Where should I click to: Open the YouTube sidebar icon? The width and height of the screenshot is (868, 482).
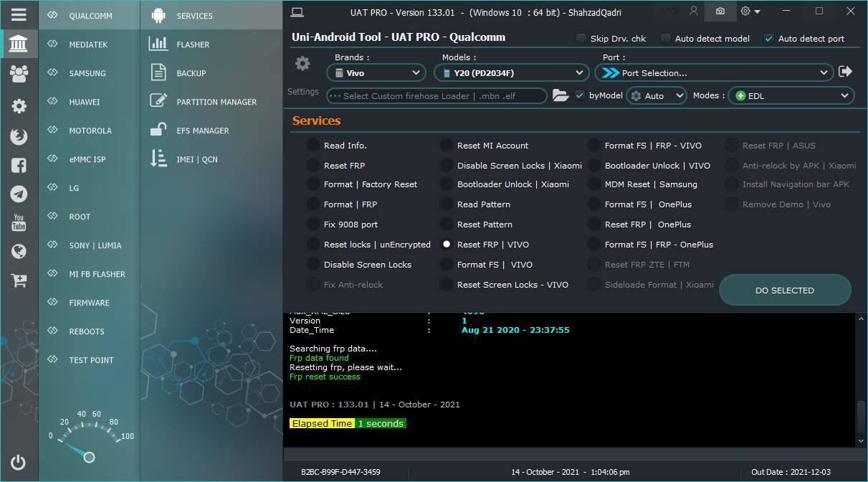point(19,222)
